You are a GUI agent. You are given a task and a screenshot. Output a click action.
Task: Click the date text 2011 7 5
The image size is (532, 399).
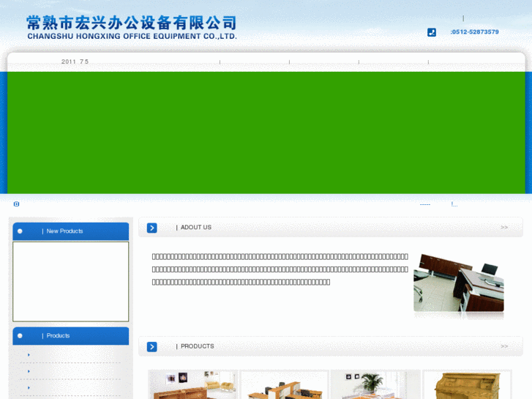pos(75,61)
